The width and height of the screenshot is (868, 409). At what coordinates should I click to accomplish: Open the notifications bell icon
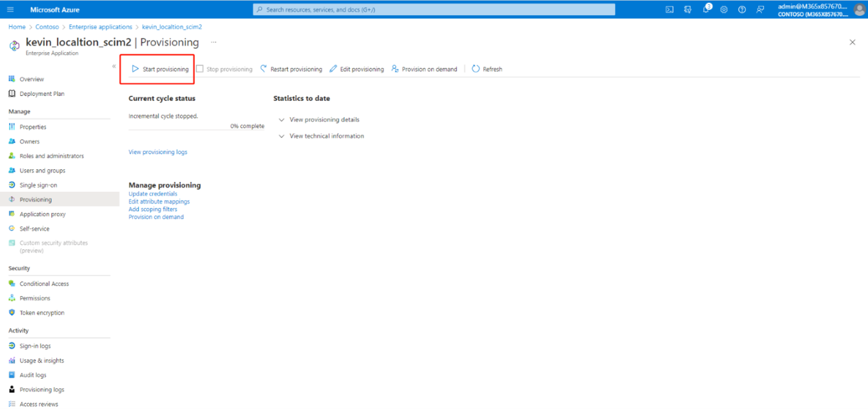(x=707, y=9)
